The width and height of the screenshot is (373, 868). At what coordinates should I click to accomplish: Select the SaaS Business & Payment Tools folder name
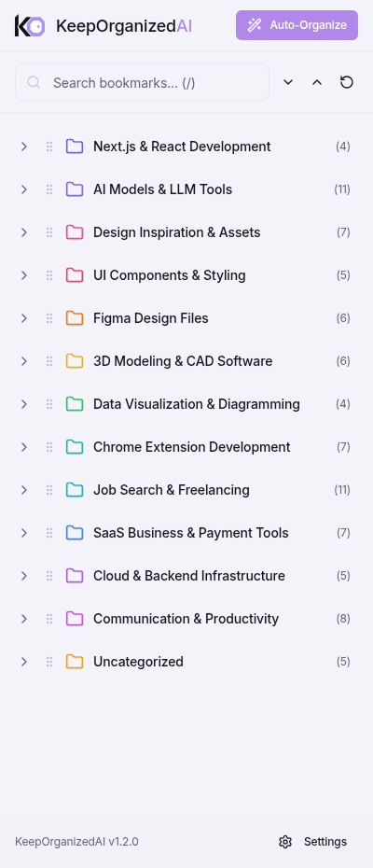191,533
